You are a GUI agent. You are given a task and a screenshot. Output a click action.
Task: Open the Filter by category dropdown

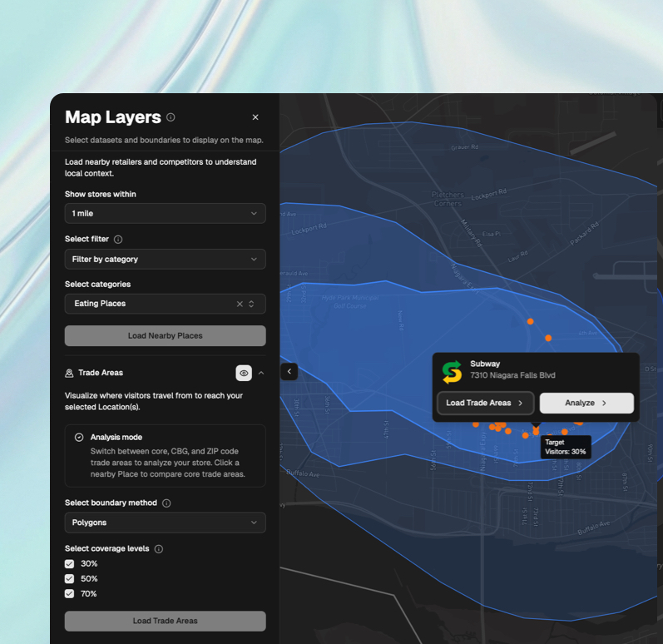coord(165,260)
